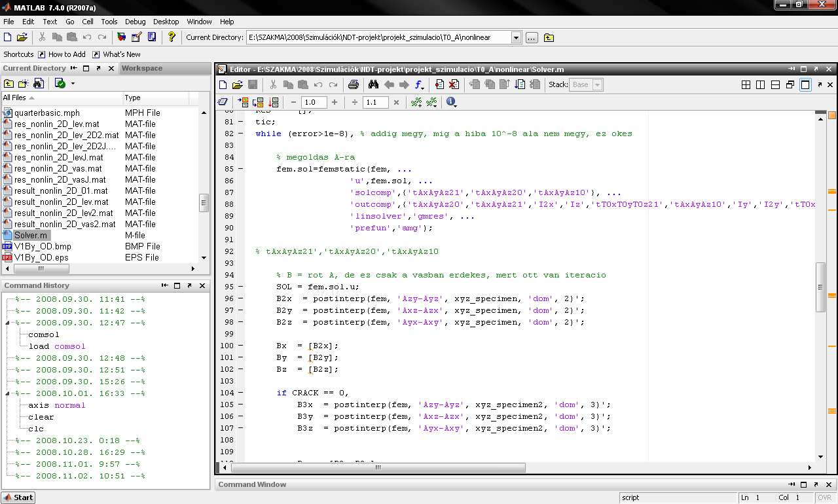Open the Profiler from main toolbar
Image resolution: width=838 pixels, height=504 pixels.
point(152,37)
